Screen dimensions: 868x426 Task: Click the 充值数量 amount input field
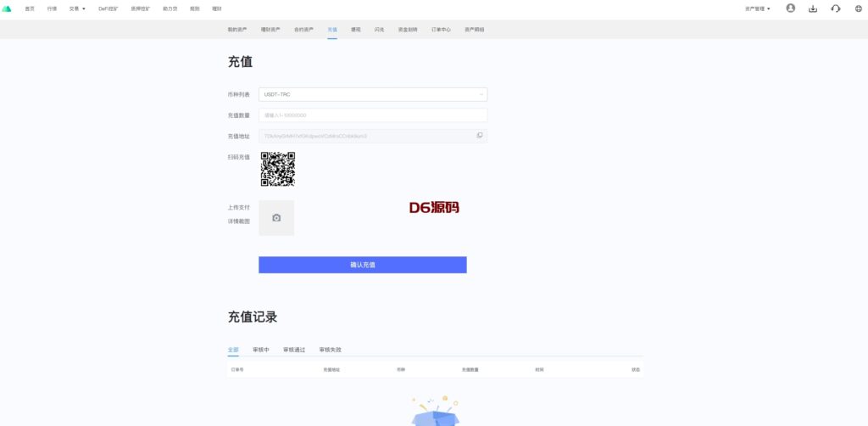[x=373, y=115]
